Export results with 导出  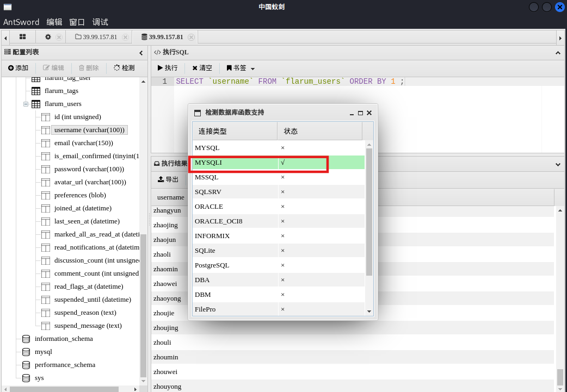(x=168, y=179)
